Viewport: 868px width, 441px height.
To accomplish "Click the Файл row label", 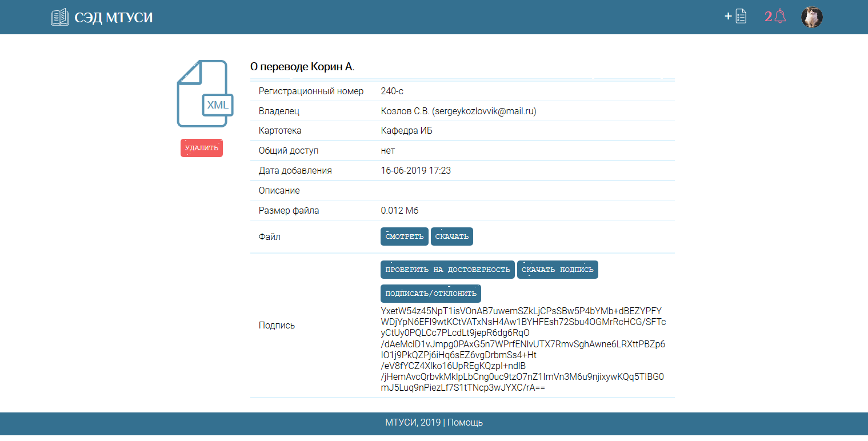I will coord(270,236).
